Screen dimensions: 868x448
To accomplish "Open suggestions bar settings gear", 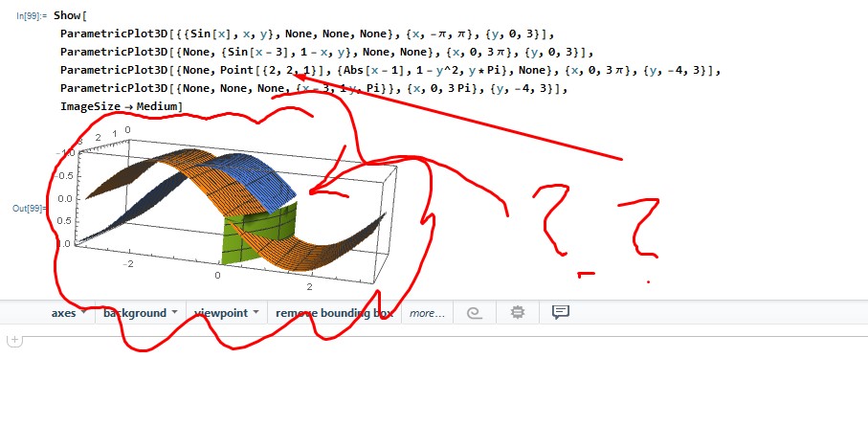I will 517,313.
